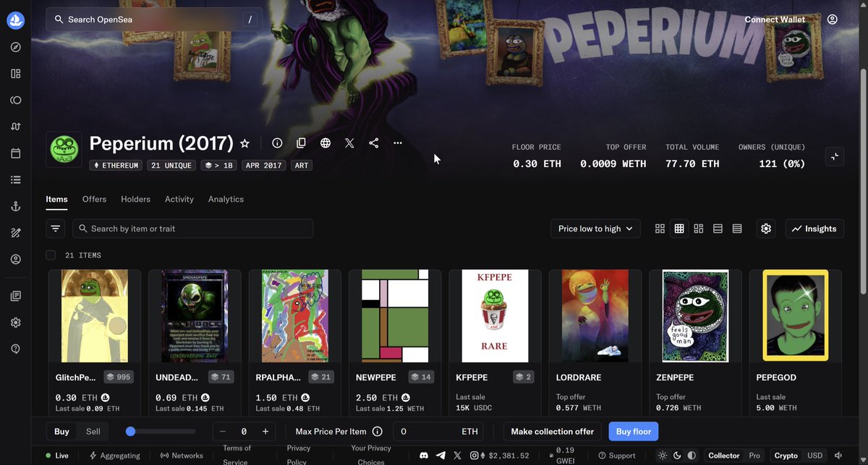The image size is (868, 465).
Task: Click Make collection offer button
Action: 553,432
